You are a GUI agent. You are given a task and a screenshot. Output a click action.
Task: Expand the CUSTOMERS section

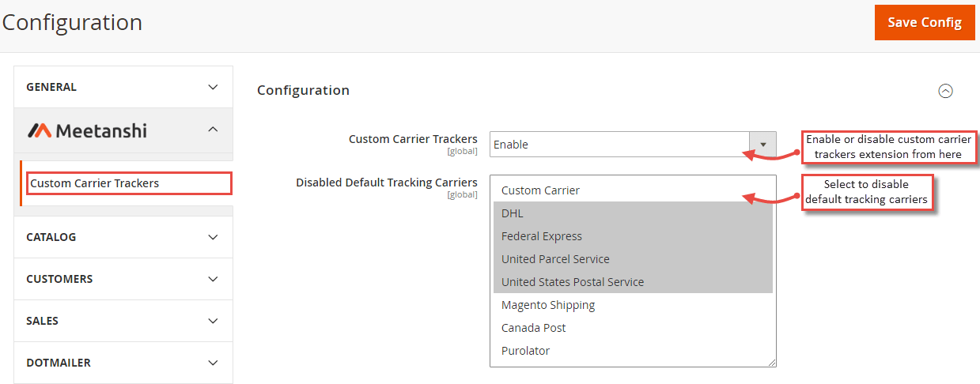tap(123, 279)
